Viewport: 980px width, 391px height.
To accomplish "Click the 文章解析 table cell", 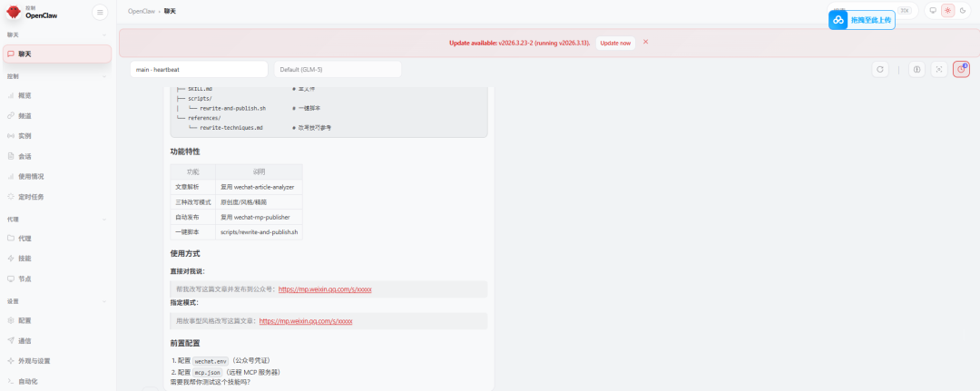I will tap(192, 187).
